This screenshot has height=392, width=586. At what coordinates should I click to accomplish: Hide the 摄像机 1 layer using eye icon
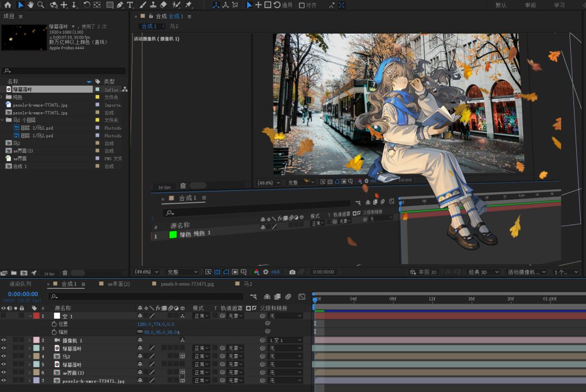(4, 340)
